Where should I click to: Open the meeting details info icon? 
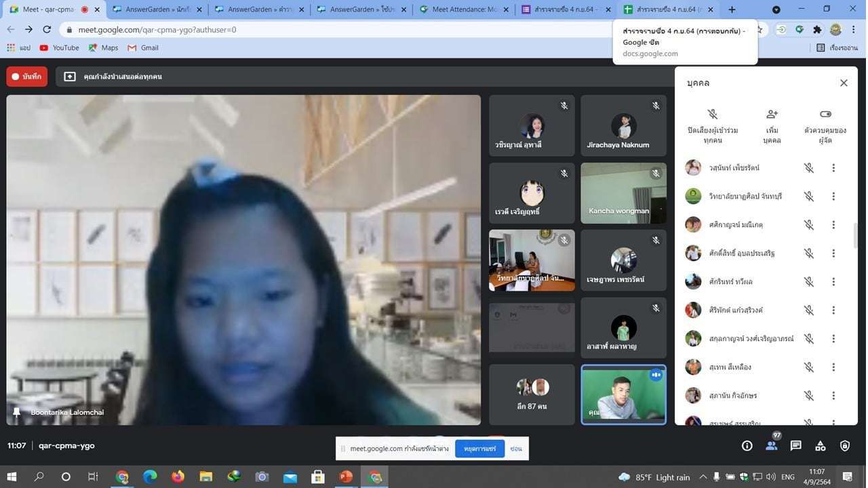point(747,445)
